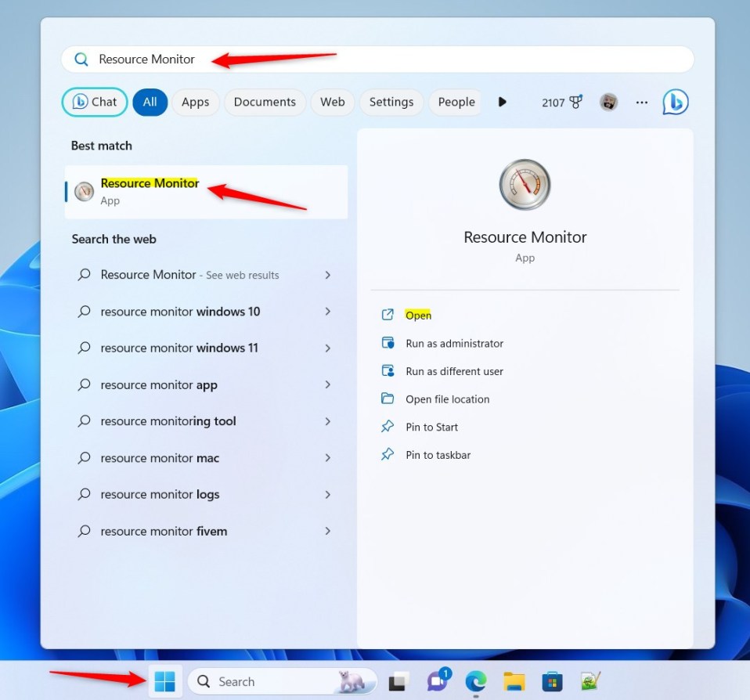The image size is (750, 700).
Task: Expand chevron for 'See web results' row
Action: pos(328,275)
